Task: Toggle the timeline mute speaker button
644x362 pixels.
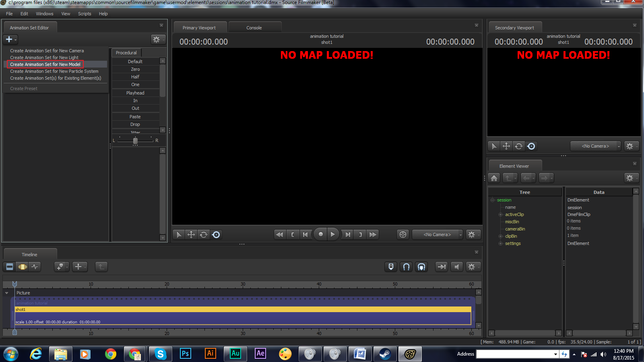Action: coord(456,267)
